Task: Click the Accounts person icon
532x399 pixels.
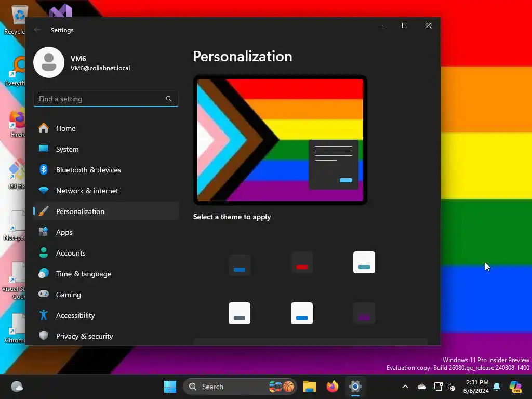Action: coord(44,253)
